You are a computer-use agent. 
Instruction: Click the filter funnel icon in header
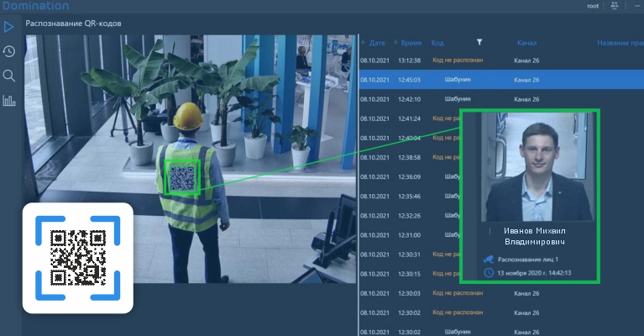coord(479,41)
